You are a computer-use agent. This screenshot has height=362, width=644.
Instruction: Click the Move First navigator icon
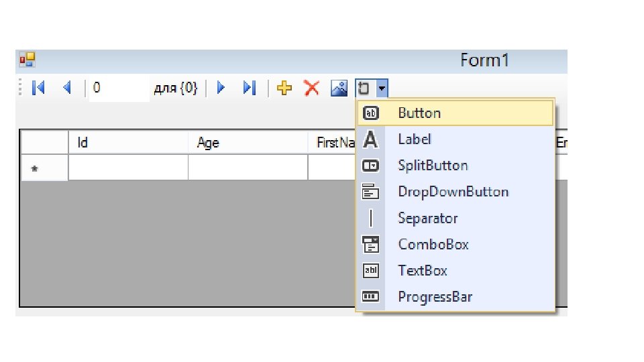(38, 88)
